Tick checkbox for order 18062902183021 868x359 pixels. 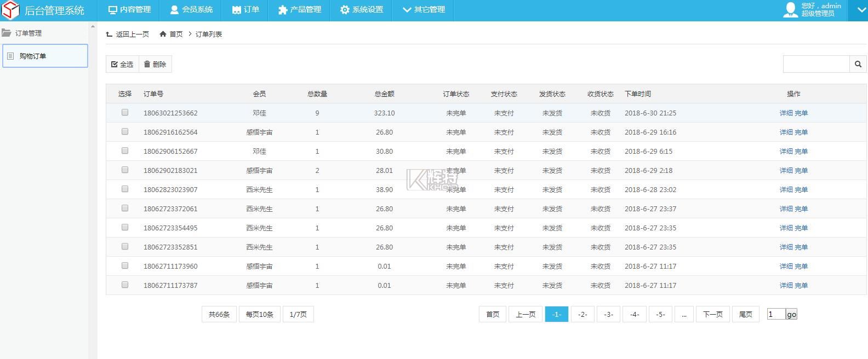[x=125, y=170]
